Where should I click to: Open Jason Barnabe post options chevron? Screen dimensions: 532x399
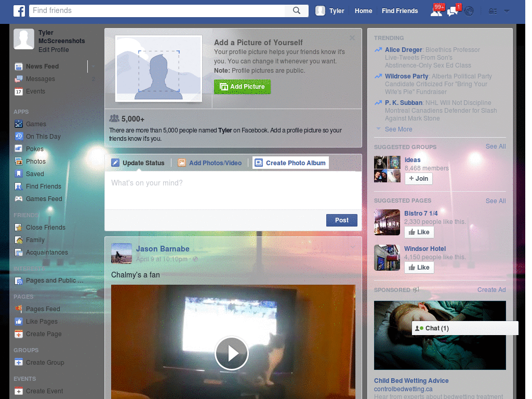tap(353, 247)
